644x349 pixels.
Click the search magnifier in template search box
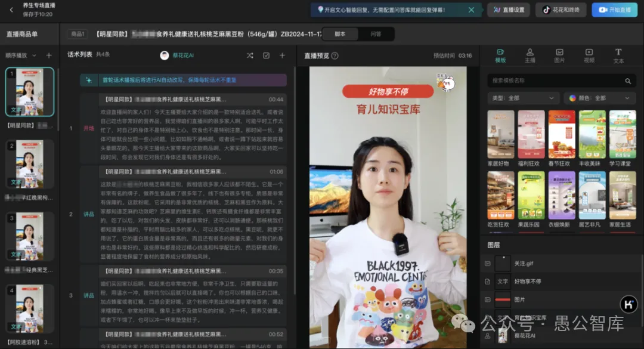tap(628, 81)
